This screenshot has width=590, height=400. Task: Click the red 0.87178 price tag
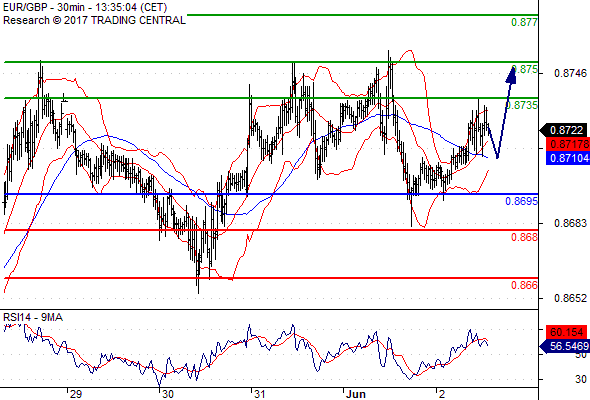point(567,144)
